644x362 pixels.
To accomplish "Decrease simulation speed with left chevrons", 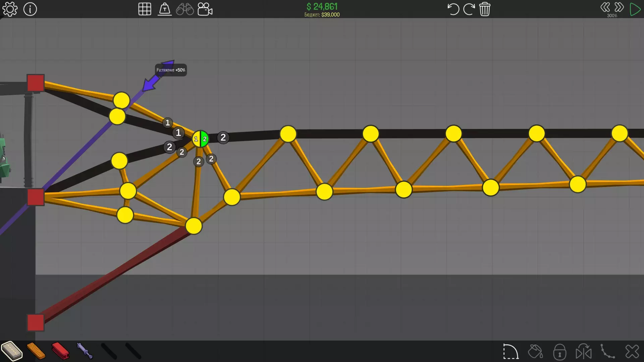I will point(605,7).
